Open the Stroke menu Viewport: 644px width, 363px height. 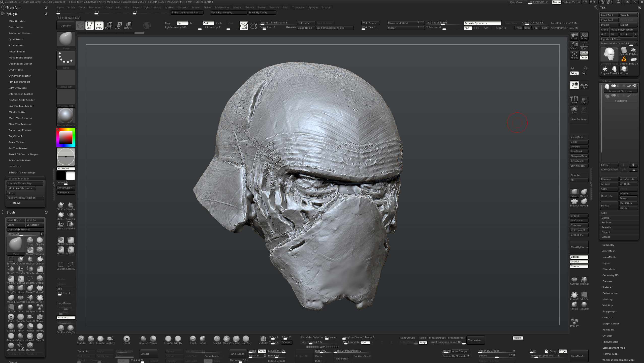(262, 7)
